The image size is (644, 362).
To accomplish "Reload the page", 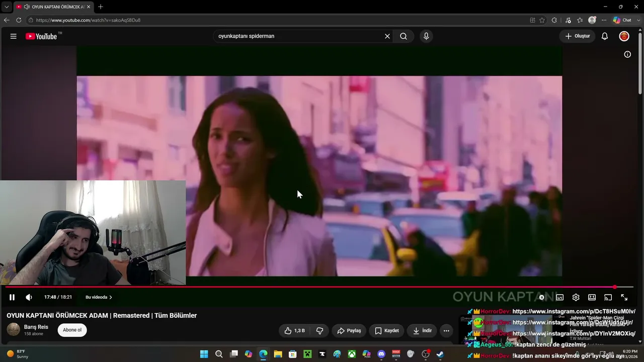I will pos(19,20).
